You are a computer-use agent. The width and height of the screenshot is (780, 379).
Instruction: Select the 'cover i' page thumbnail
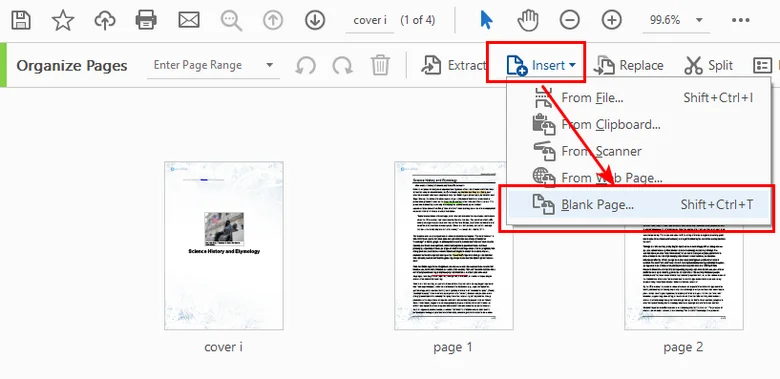(x=224, y=245)
